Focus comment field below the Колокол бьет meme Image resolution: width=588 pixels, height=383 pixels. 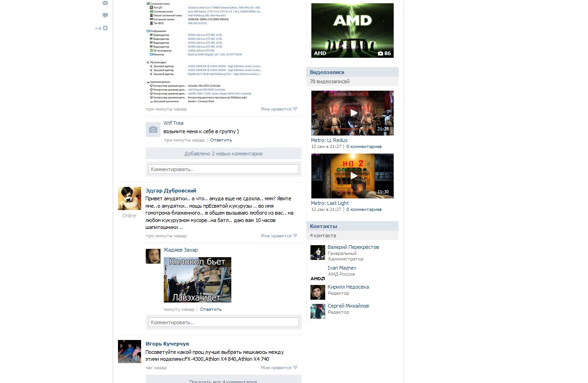[223, 322]
